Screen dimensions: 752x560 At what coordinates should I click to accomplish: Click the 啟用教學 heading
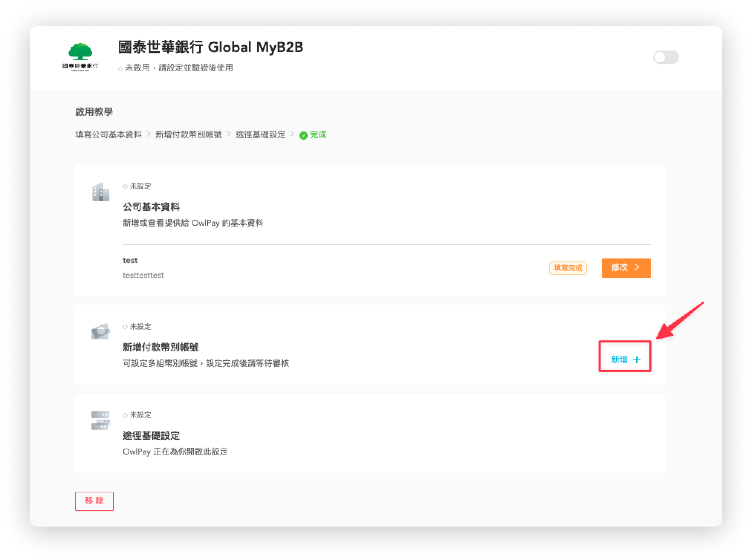point(94,111)
